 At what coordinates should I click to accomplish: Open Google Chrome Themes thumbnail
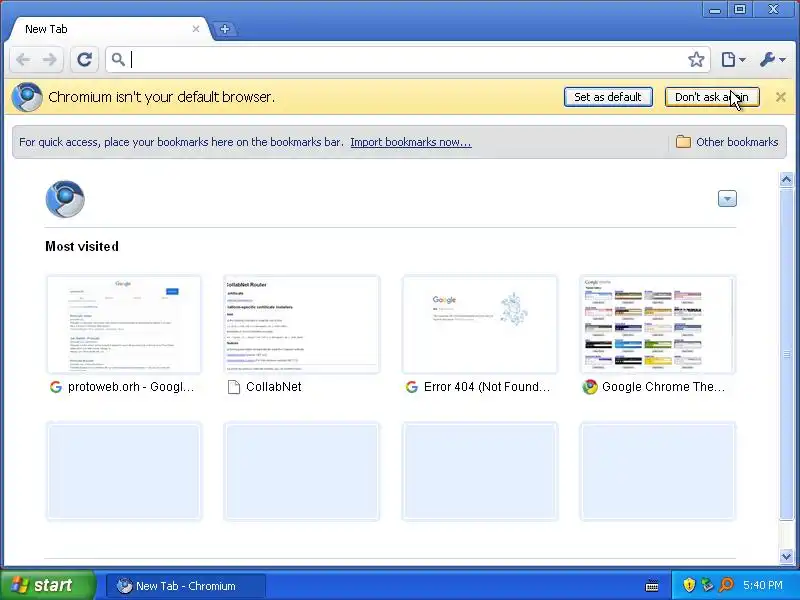(658, 324)
